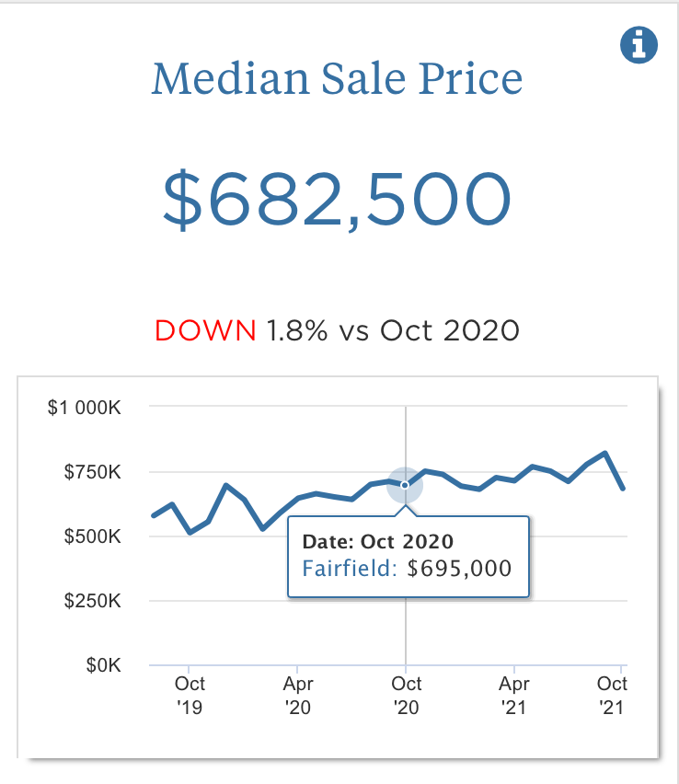Click the $1 000K y-axis label
Viewport: 679px width, 784px height.
tap(85, 407)
